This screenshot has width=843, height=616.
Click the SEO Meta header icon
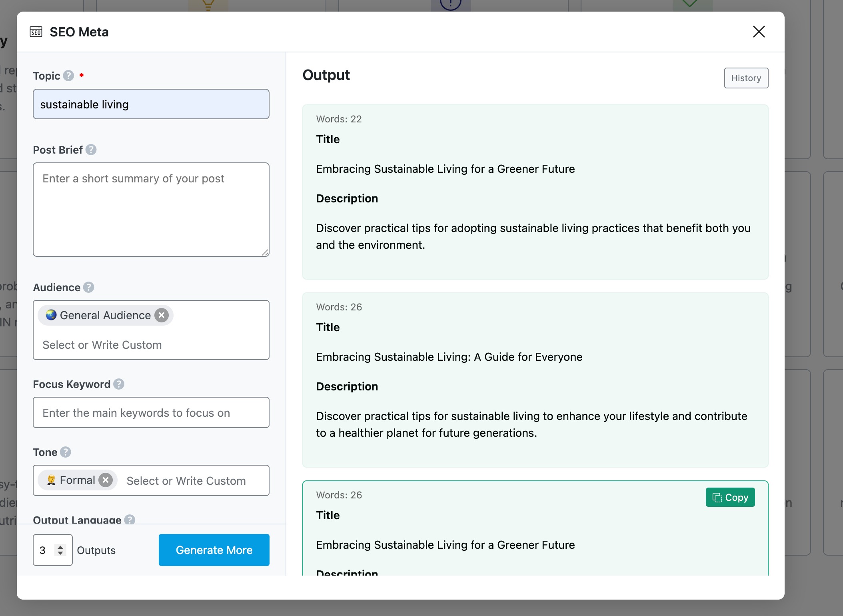coord(36,32)
